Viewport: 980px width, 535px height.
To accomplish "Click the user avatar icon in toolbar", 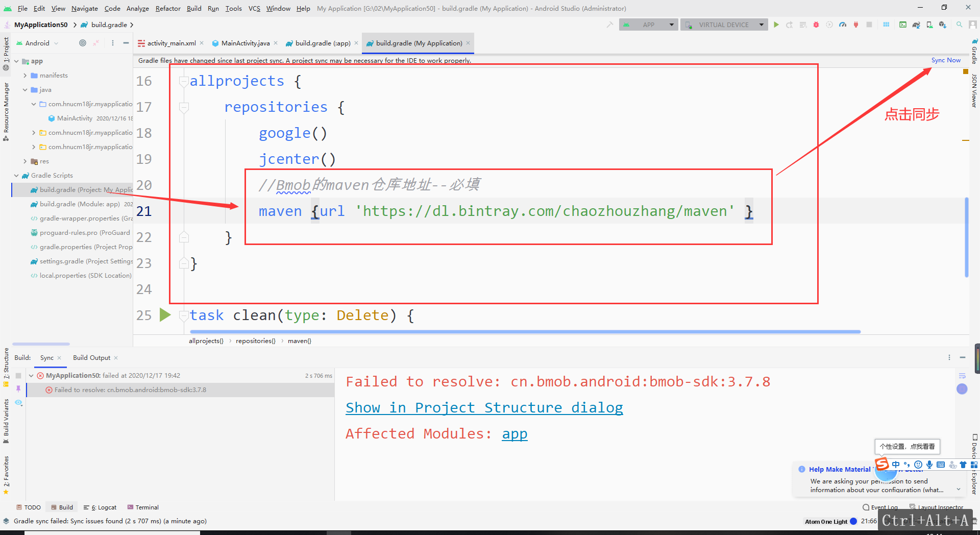I will tap(973, 25).
